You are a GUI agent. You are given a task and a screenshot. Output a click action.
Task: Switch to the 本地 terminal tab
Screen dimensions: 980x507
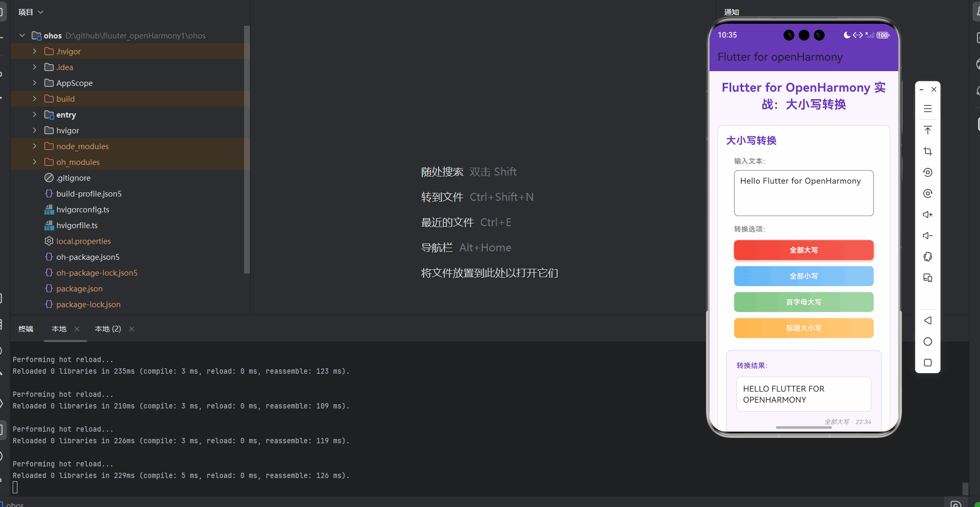[x=59, y=329]
